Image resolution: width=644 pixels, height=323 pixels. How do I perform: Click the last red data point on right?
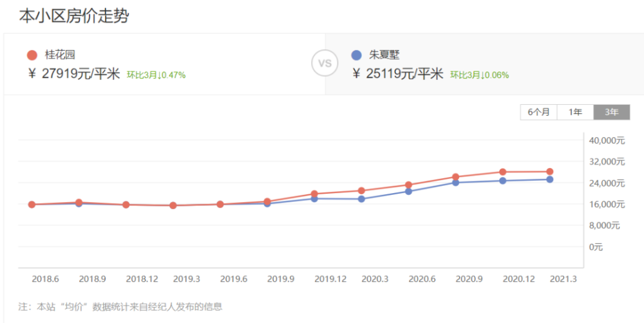coord(549,172)
